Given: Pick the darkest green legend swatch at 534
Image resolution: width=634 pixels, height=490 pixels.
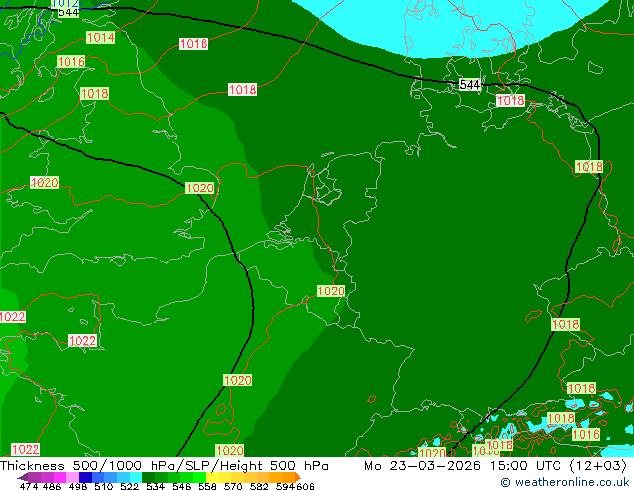Looking at the screenshot, I should pos(148,477).
